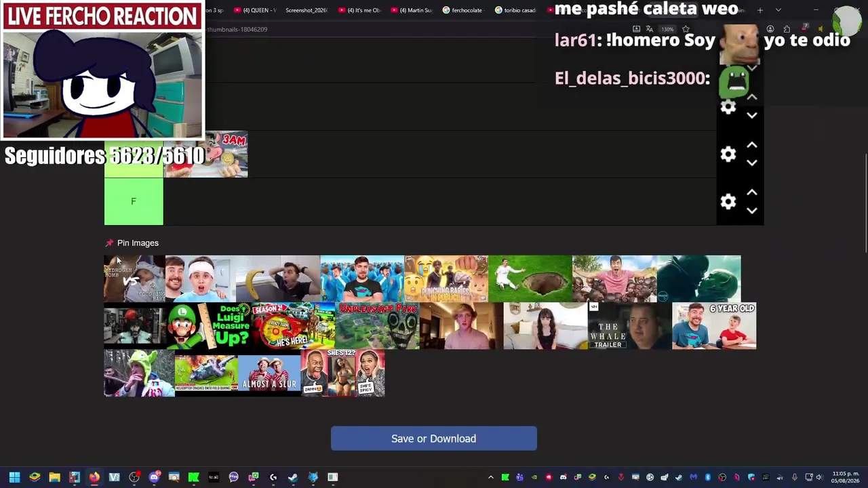Open settings gear for the F tier row
This screenshot has width=868, height=488.
click(728, 201)
